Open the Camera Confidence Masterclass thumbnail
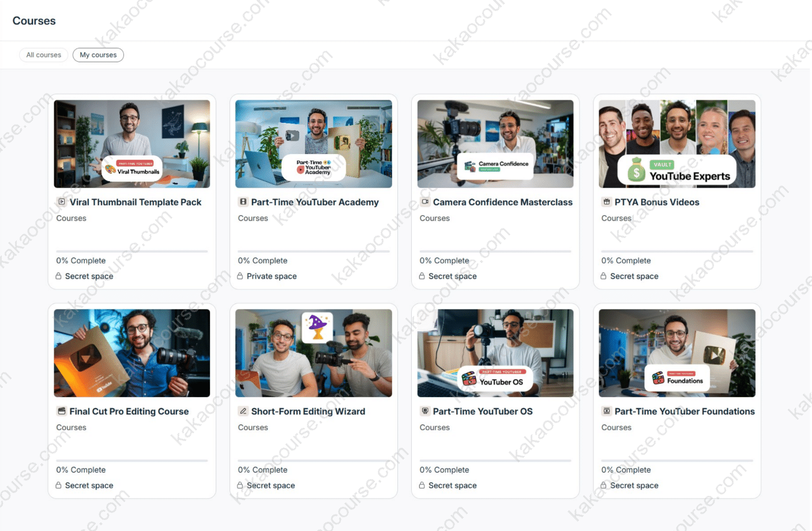 (495, 144)
